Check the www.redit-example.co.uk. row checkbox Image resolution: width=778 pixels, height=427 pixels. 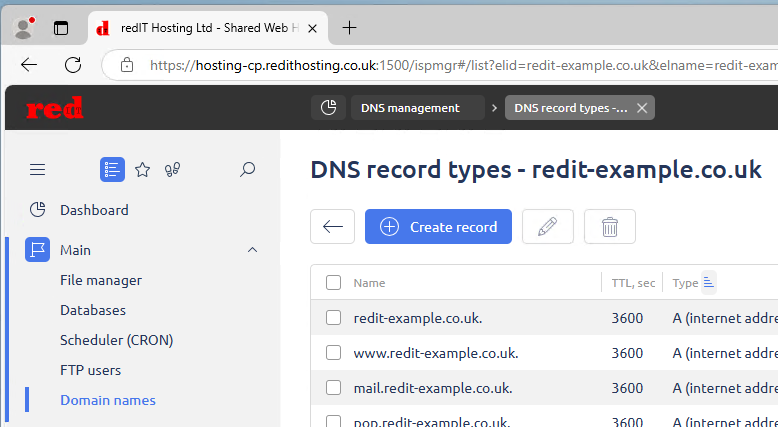coord(333,353)
